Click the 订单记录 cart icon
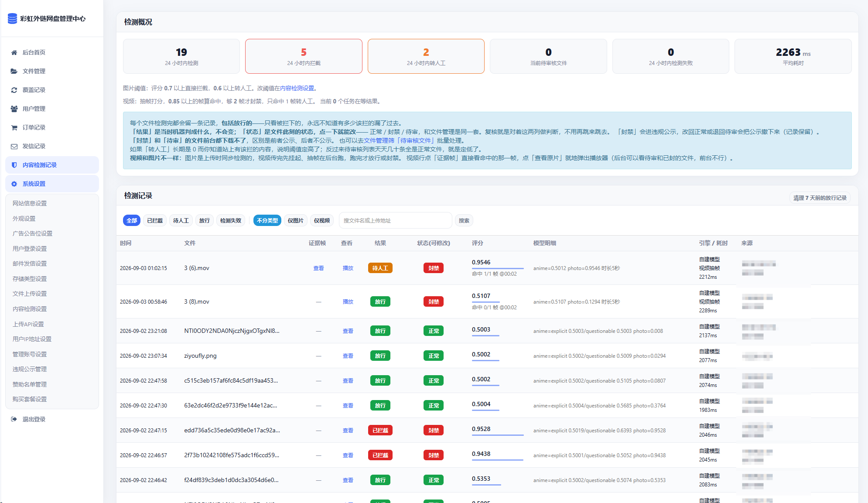 click(x=14, y=127)
